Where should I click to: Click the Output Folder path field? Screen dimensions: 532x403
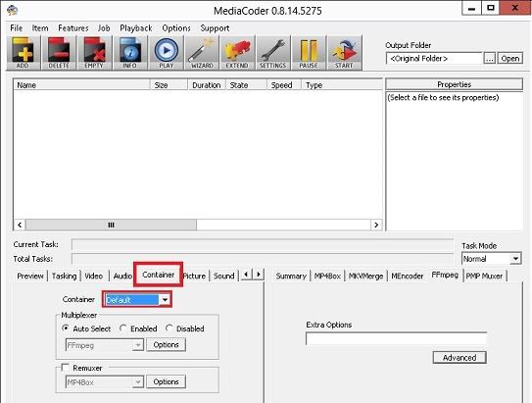pyautogui.click(x=434, y=59)
